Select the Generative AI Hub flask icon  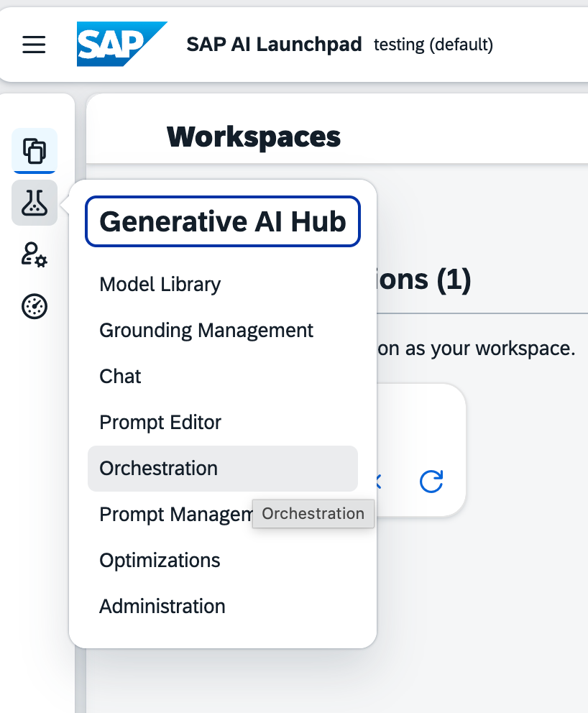(x=35, y=203)
